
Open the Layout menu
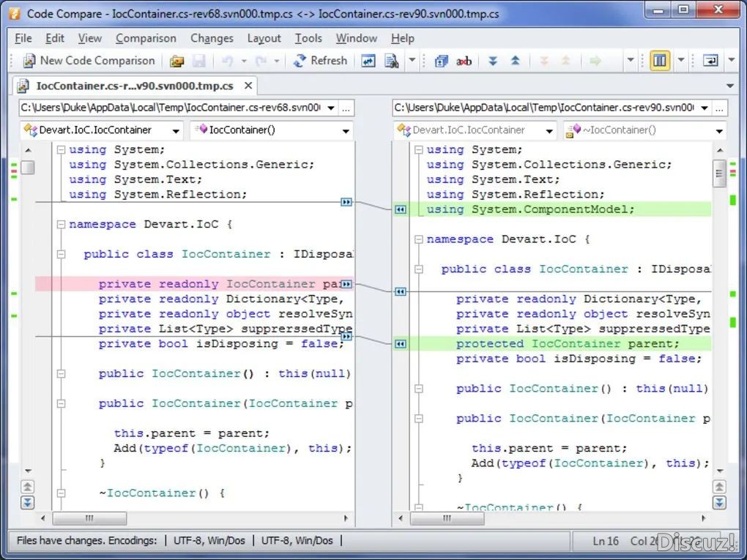264,38
